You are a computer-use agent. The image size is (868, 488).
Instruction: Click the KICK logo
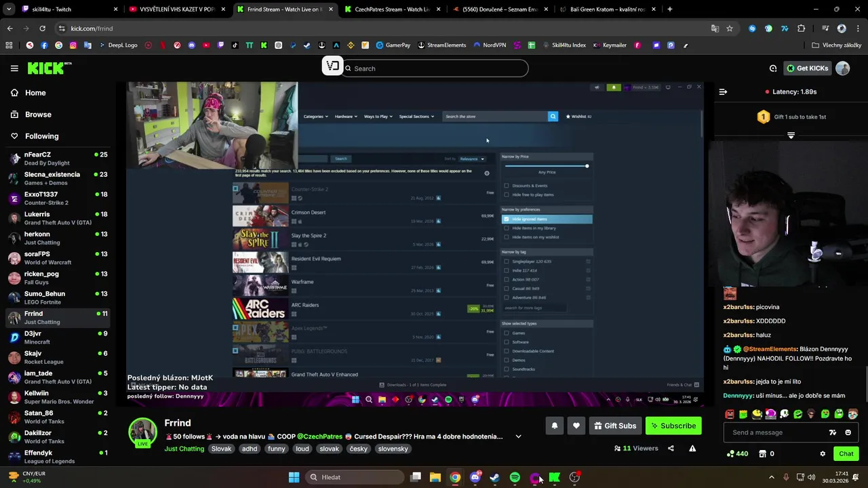tap(49, 68)
